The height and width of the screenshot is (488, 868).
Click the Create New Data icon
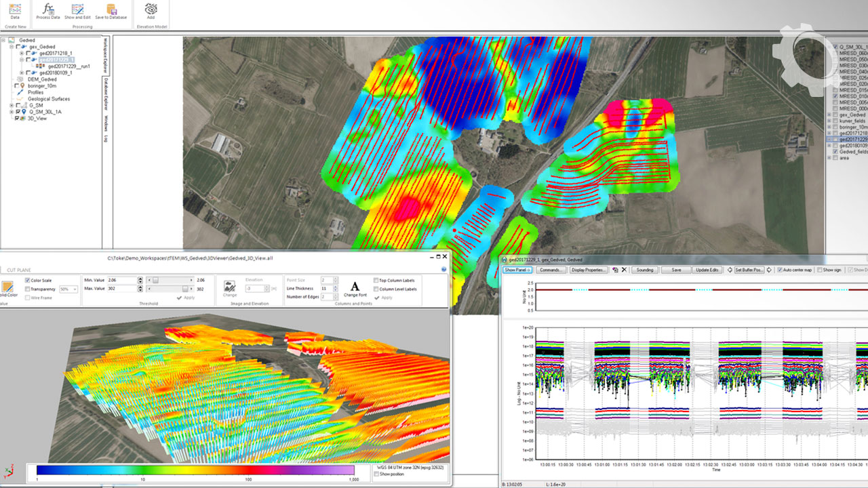coord(15,10)
